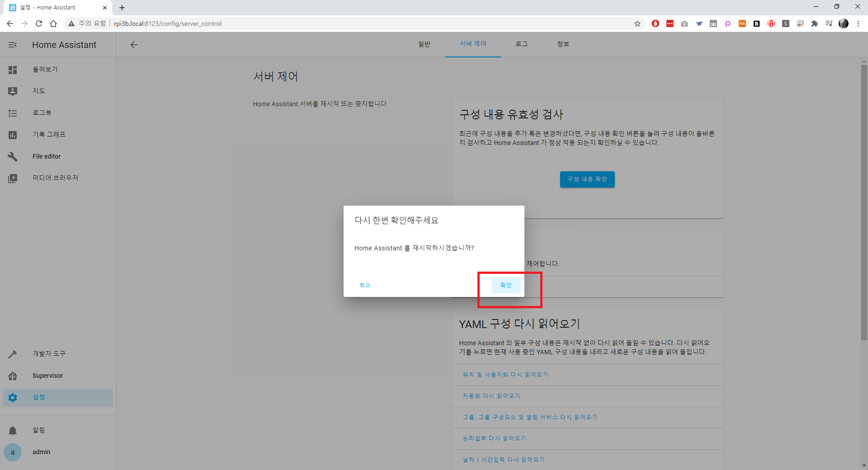
Task: Click the media control playlist icon
Action: pyautogui.click(x=829, y=23)
